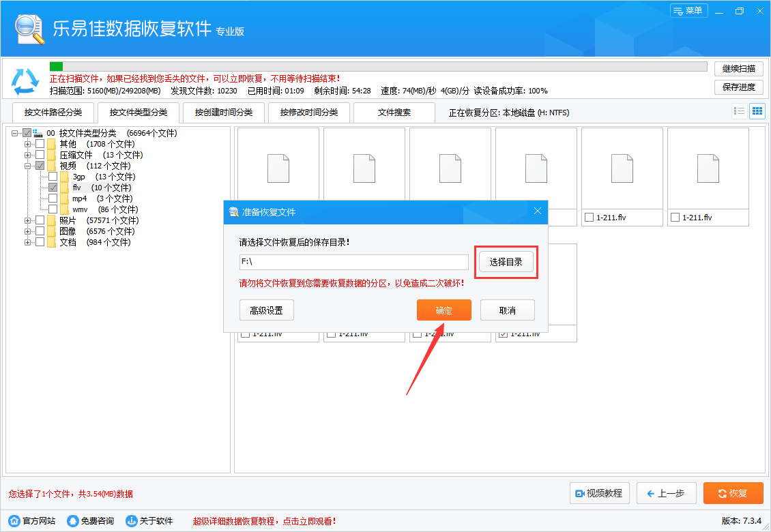The width and height of the screenshot is (771, 532).
Task: Click the F:\ save path input field
Action: tap(354, 261)
